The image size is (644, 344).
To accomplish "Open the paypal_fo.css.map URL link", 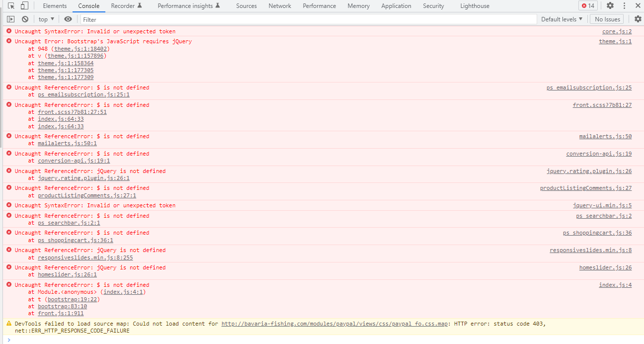I will coord(335,324).
